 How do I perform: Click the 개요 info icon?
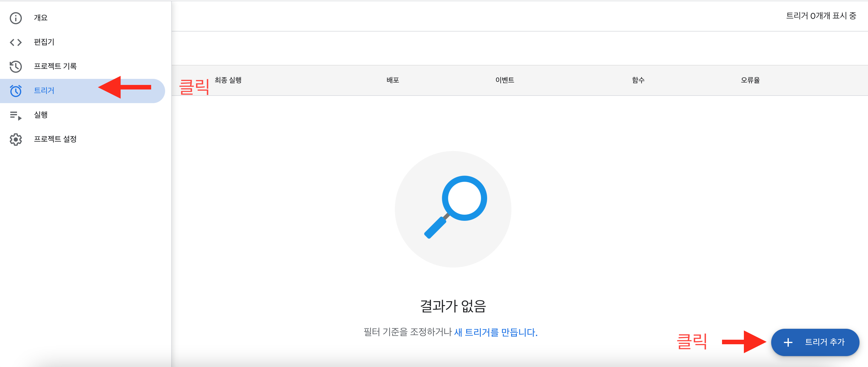pos(16,18)
